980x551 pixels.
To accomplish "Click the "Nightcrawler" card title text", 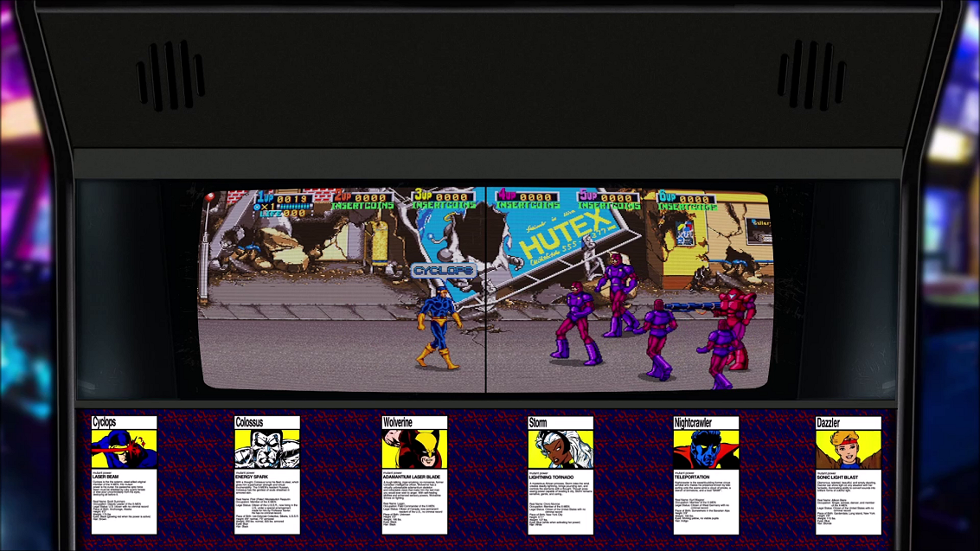I will tap(693, 423).
